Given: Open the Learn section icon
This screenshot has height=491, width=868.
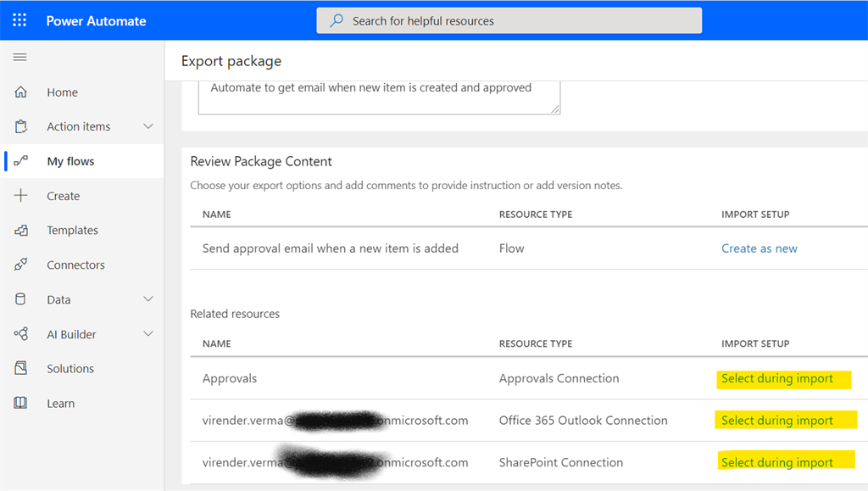Looking at the screenshot, I should [x=20, y=403].
